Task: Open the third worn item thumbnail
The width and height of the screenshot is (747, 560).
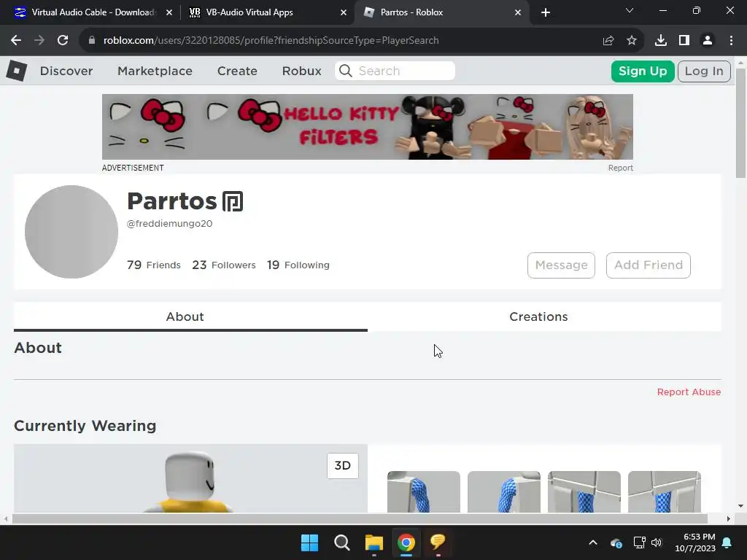Action: [x=584, y=492]
